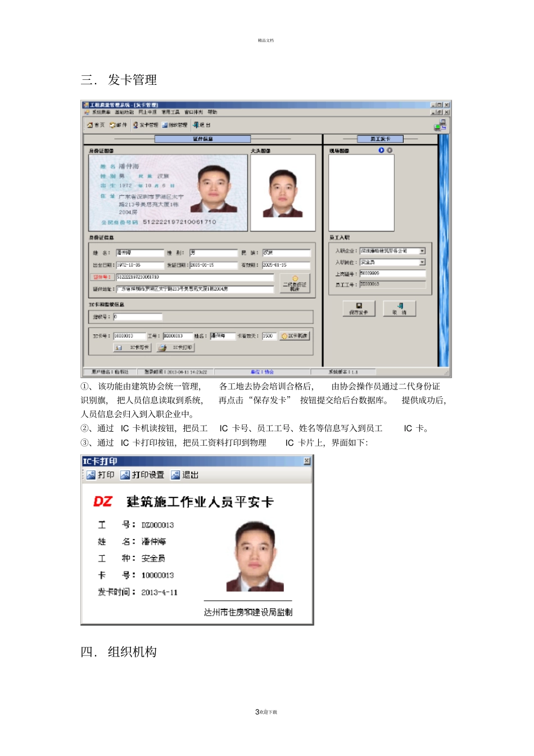The width and height of the screenshot is (534, 756).
Task: Expand the 入职企业 company dropdown
Action: pyautogui.click(x=423, y=251)
